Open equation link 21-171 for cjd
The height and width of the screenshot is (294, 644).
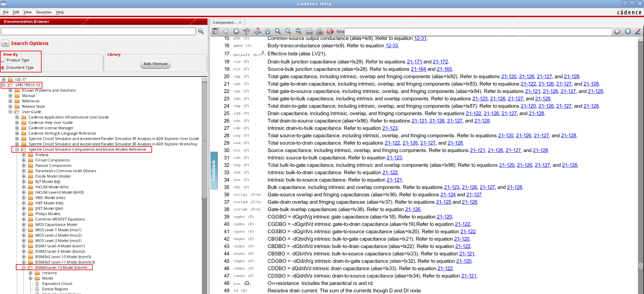click(x=414, y=62)
